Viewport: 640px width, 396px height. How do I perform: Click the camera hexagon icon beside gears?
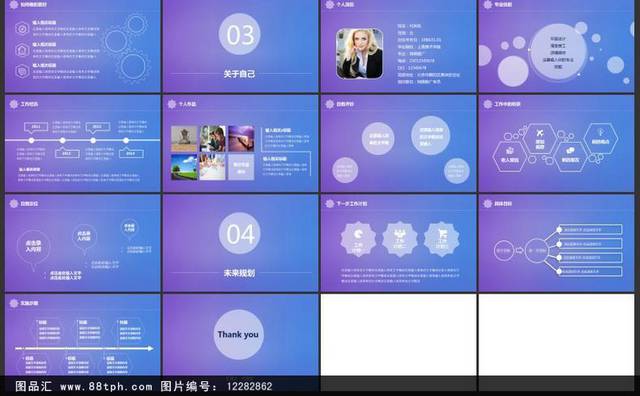point(22,29)
